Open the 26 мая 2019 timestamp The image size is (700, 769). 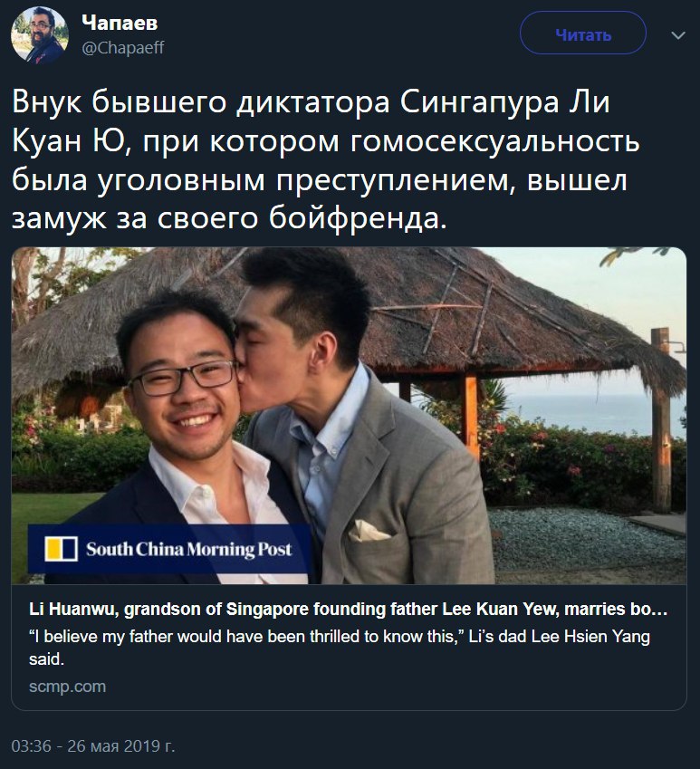click(93, 746)
